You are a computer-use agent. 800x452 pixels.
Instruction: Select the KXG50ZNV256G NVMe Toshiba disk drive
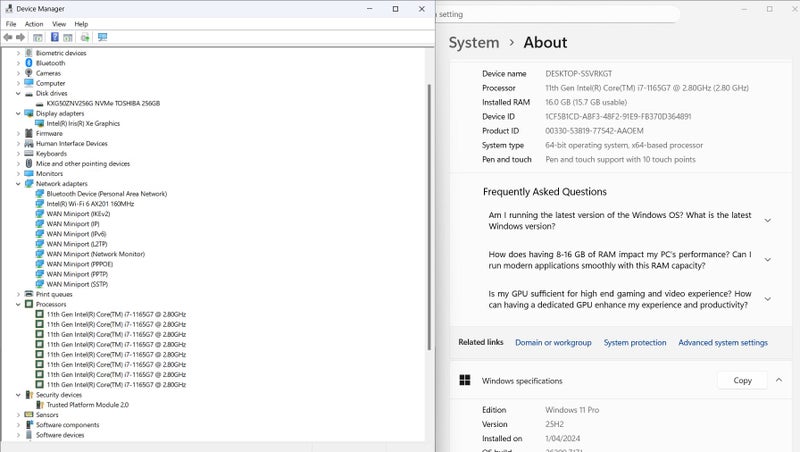(x=102, y=103)
